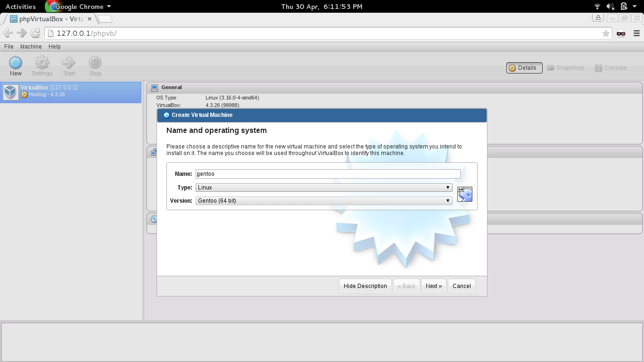Open a new browser tab
The image size is (644, 362).
[x=106, y=19]
